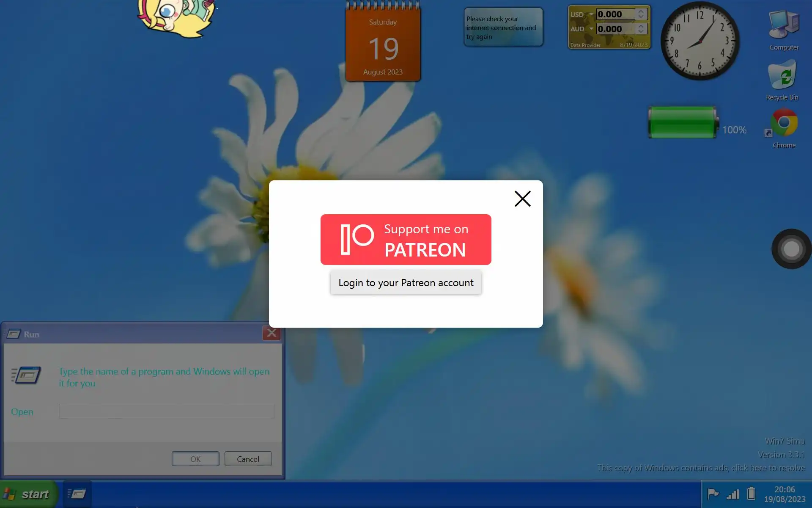Click the battery icon in system tray
The height and width of the screenshot is (508, 812).
click(x=751, y=494)
